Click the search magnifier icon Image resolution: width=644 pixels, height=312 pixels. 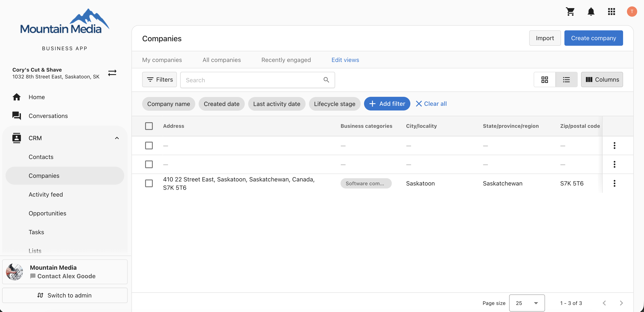pos(326,80)
